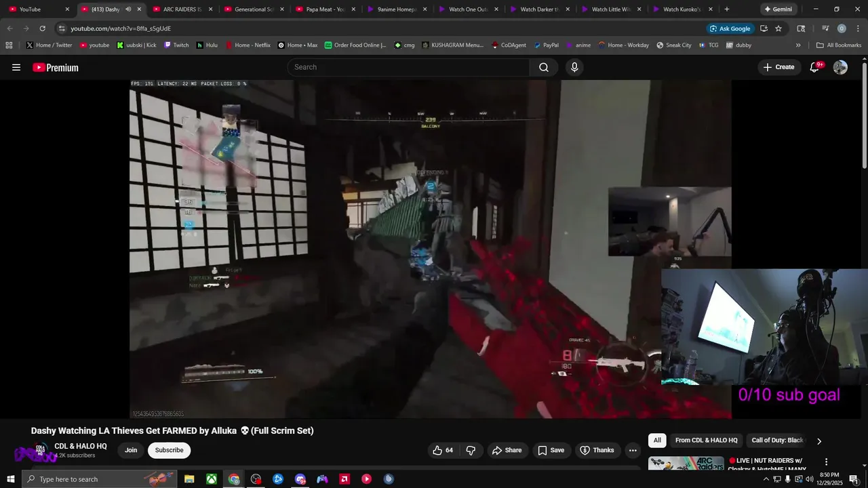This screenshot has height=488, width=868.
Task: Switch to the Generational tab
Action: point(254,9)
